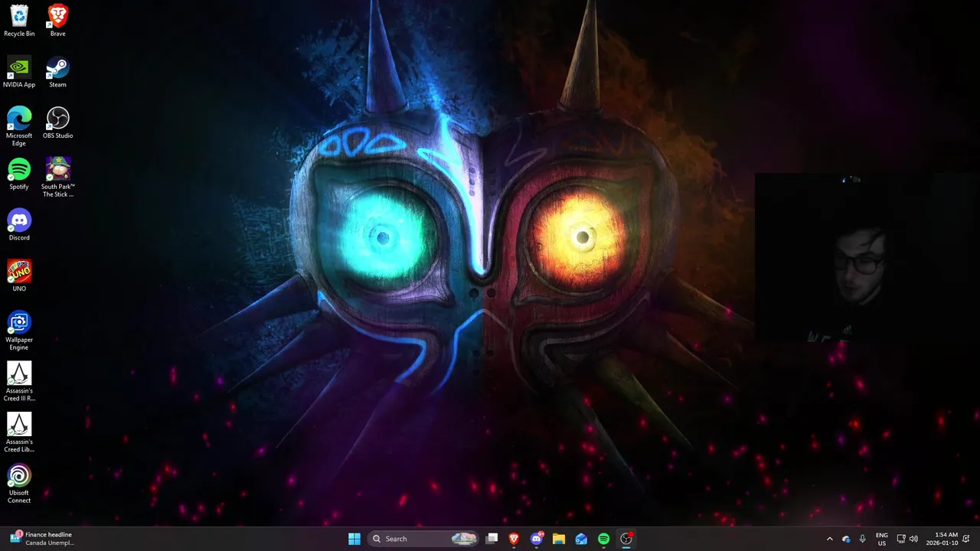This screenshot has height=551, width=980.
Task: Open the Windows Start menu
Action: pos(354,539)
